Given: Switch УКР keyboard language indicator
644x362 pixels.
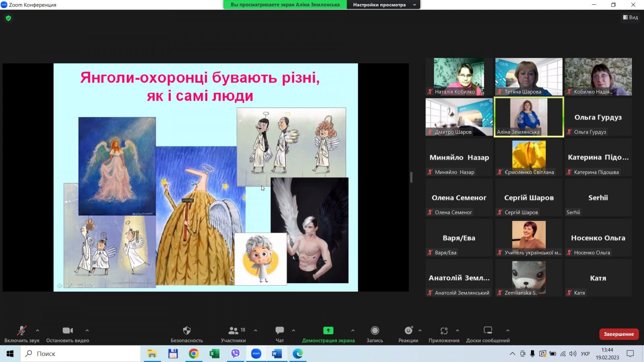Looking at the screenshot, I should (585, 354).
